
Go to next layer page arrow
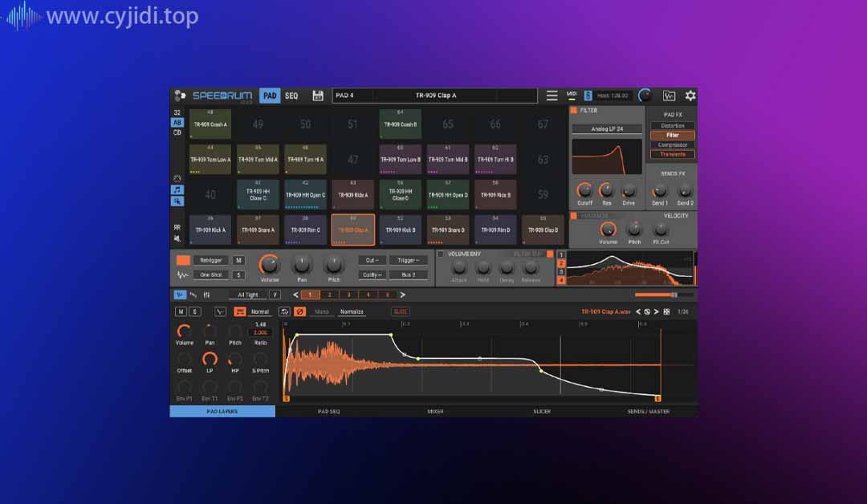click(402, 295)
